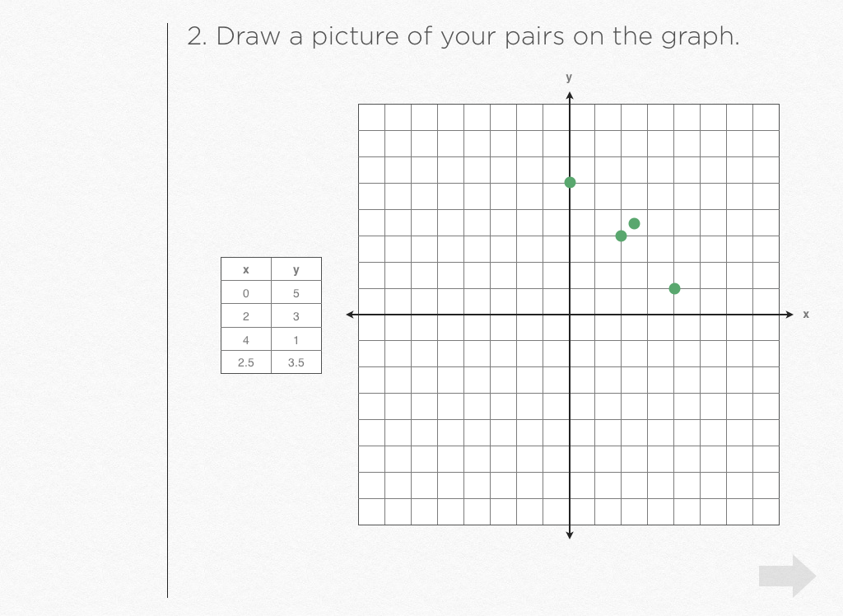Screen dimensions: 843x616
Task: Select the table cell containing 2.5
Action: point(246,362)
